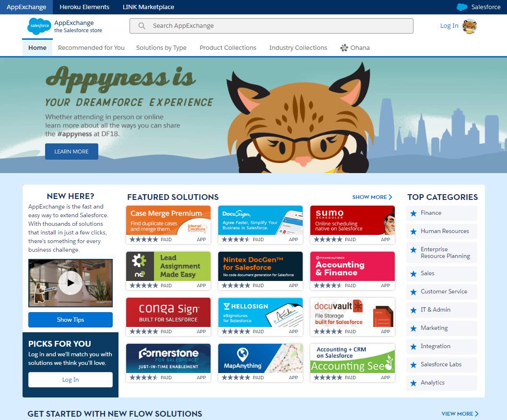Play the New Here intro video
This screenshot has width=507, height=420.
pos(71,283)
